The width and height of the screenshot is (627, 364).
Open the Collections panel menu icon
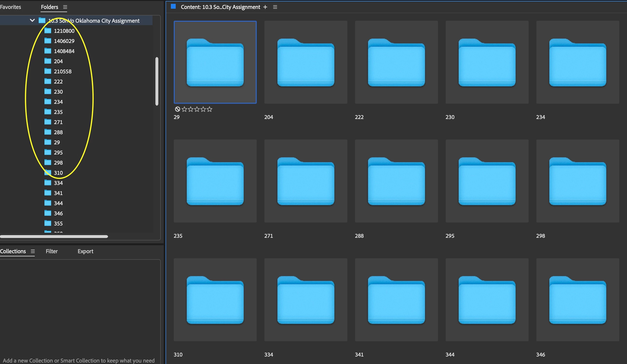(33, 251)
